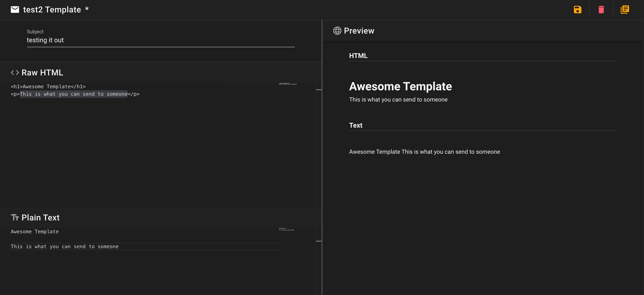The width and height of the screenshot is (644, 295).
Task: Click the HTML tab in Preview panel
Action: (358, 55)
